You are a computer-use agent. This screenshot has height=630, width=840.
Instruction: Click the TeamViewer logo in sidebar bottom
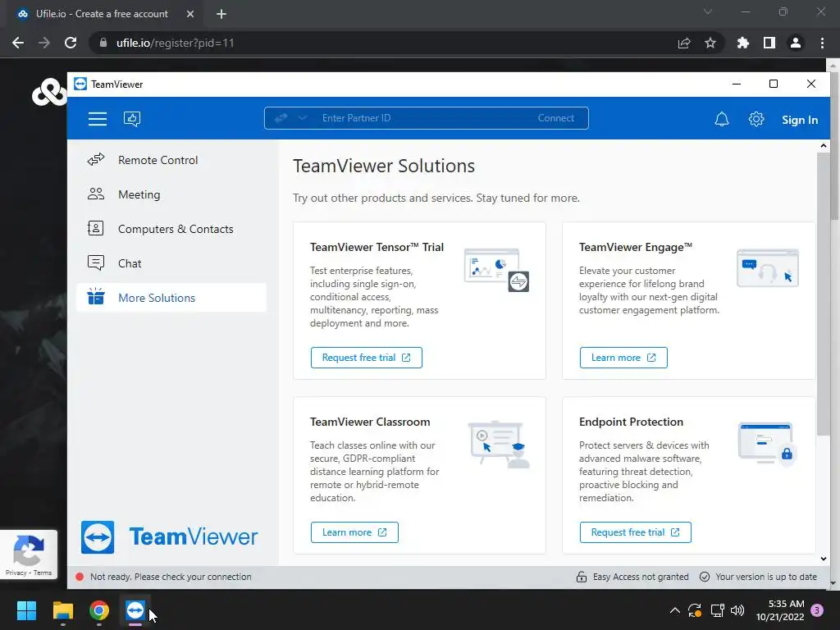click(x=169, y=536)
